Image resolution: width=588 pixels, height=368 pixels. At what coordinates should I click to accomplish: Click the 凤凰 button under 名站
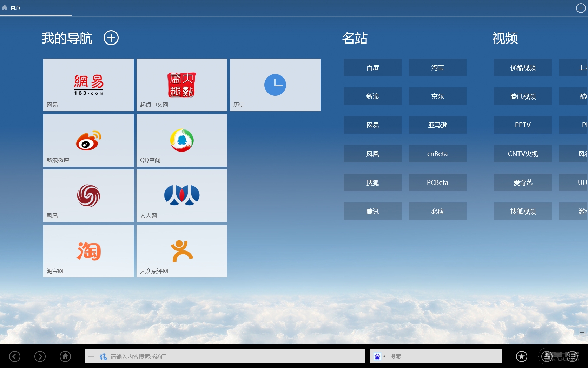pyautogui.click(x=372, y=154)
